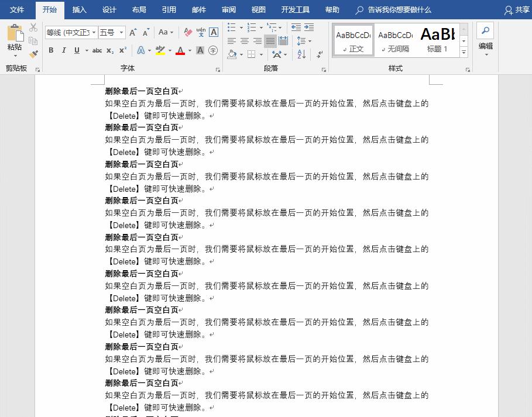Open the 审阅 ribbon tab
Screen dimensions: 532x417
point(228,9)
